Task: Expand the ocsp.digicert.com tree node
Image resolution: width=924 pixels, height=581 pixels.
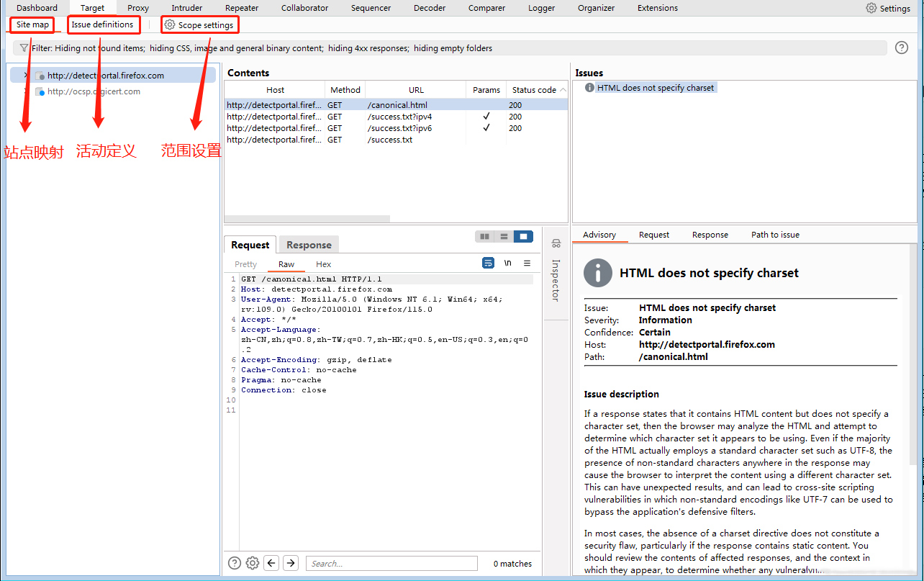Action: (x=26, y=91)
